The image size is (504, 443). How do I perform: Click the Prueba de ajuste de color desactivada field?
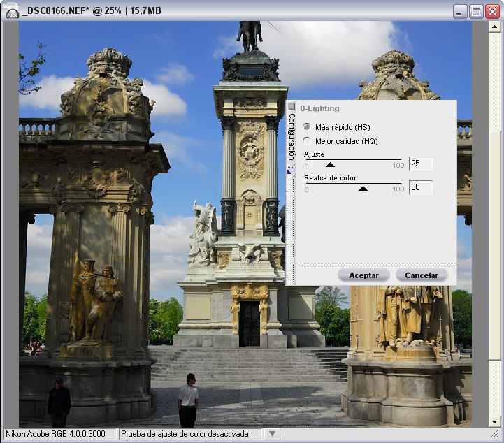[190, 434]
